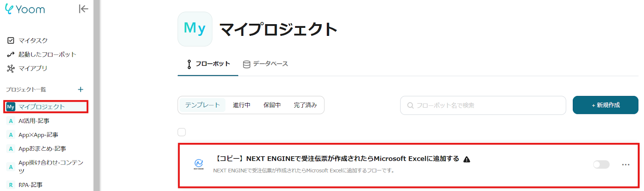Click the データベース database icon
Screen dimensions: 644x191
tap(247, 64)
